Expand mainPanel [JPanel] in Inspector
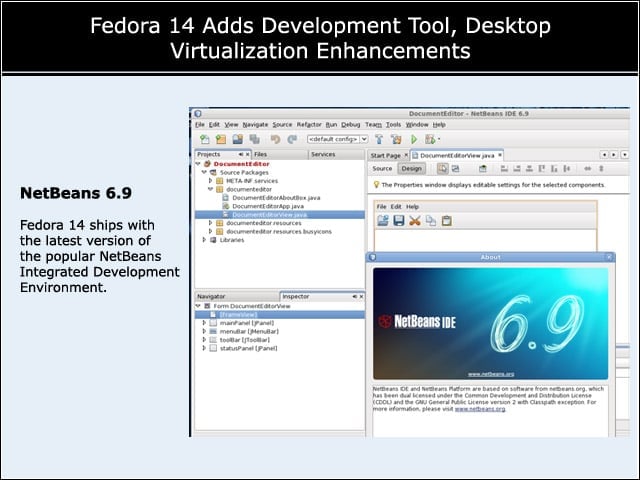Image resolution: width=640 pixels, height=480 pixels. click(204, 323)
